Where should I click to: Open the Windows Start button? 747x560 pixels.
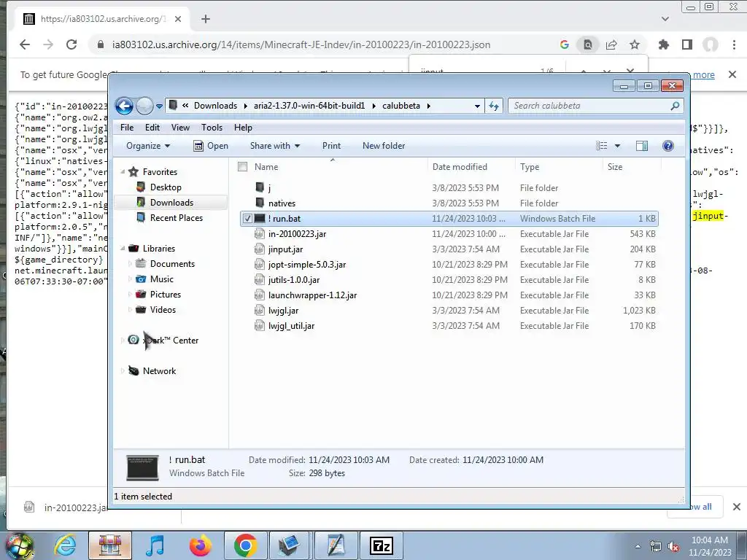coord(19,545)
